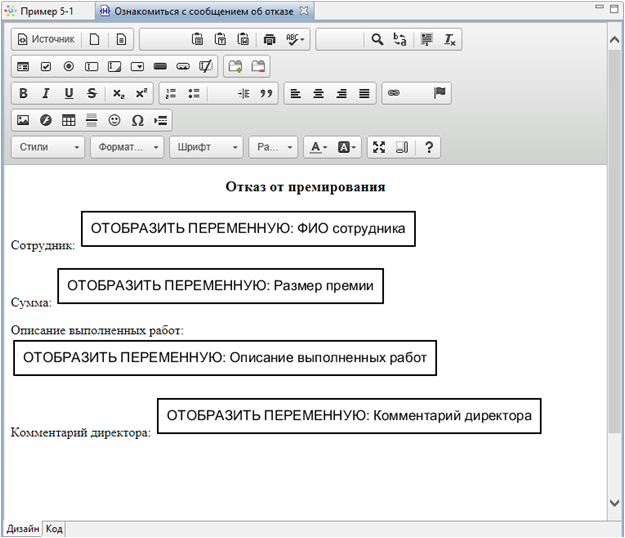Click the Print icon
This screenshot has width=625, height=538.
point(269,40)
